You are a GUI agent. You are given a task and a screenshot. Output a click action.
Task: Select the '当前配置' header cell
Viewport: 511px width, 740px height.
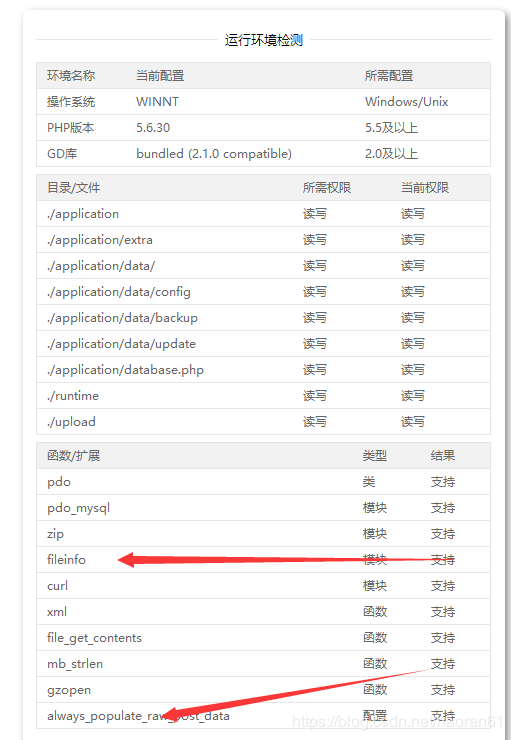[160, 76]
